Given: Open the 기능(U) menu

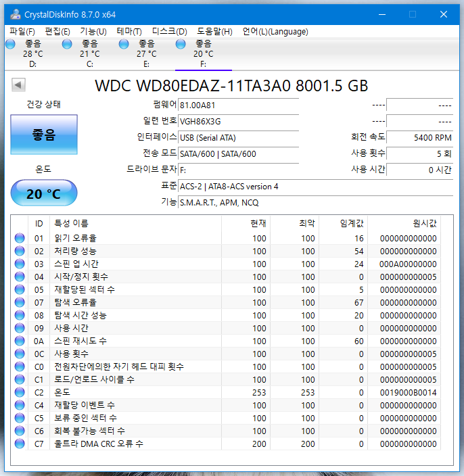Looking at the screenshot, I should (93, 32).
